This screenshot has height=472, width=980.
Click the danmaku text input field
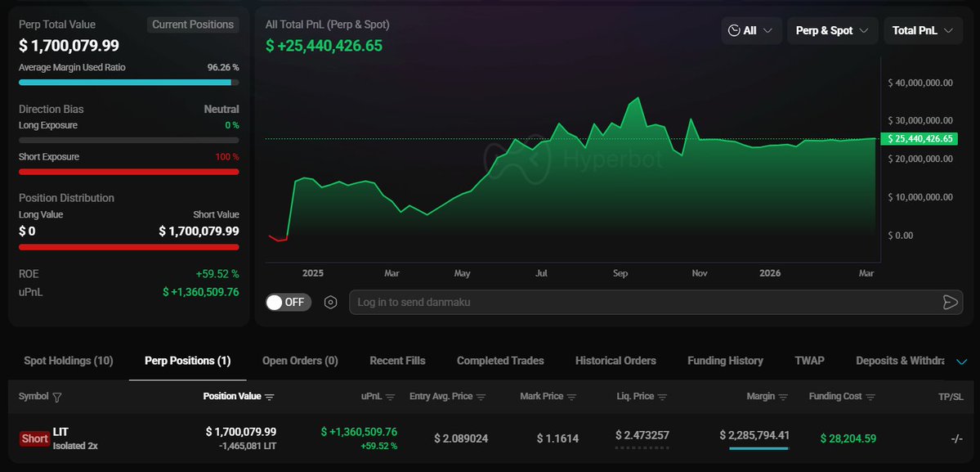pos(638,303)
